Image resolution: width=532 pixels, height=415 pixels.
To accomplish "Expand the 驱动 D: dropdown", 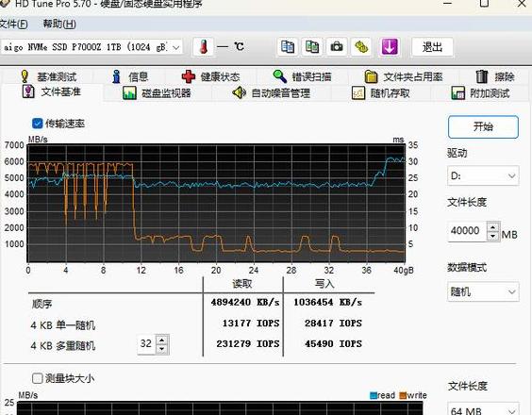I will 483,175.
